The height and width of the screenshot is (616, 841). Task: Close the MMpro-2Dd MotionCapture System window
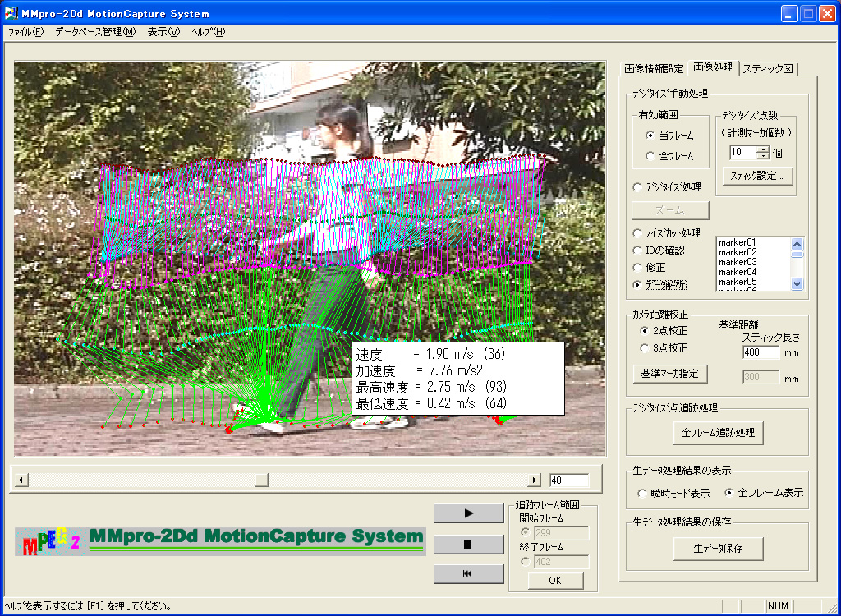[828, 13]
